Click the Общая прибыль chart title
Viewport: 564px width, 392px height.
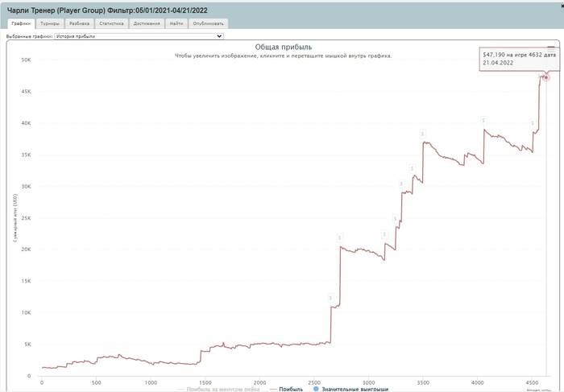pos(284,47)
